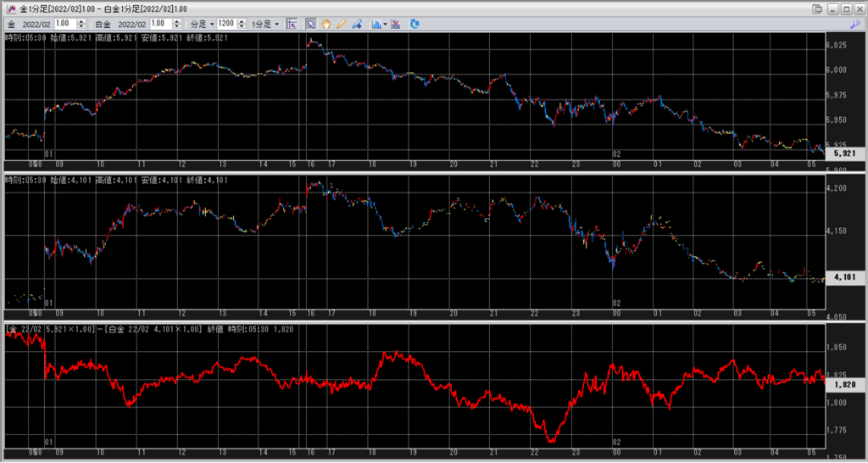Open the 分足 chart type dropdown

coord(201,24)
